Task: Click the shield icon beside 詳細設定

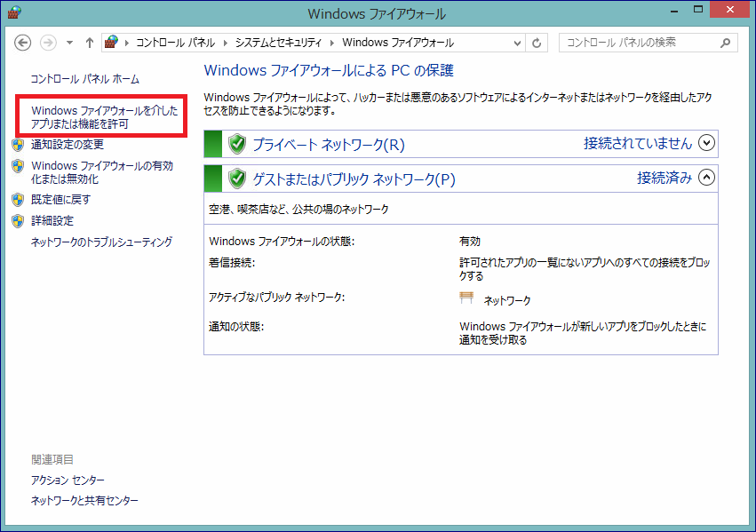Action: coord(18,220)
